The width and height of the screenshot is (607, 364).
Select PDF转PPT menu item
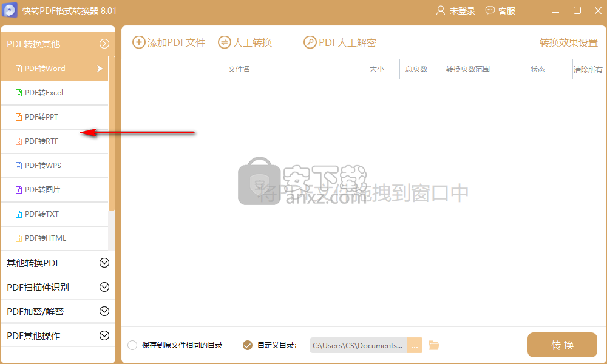point(55,117)
